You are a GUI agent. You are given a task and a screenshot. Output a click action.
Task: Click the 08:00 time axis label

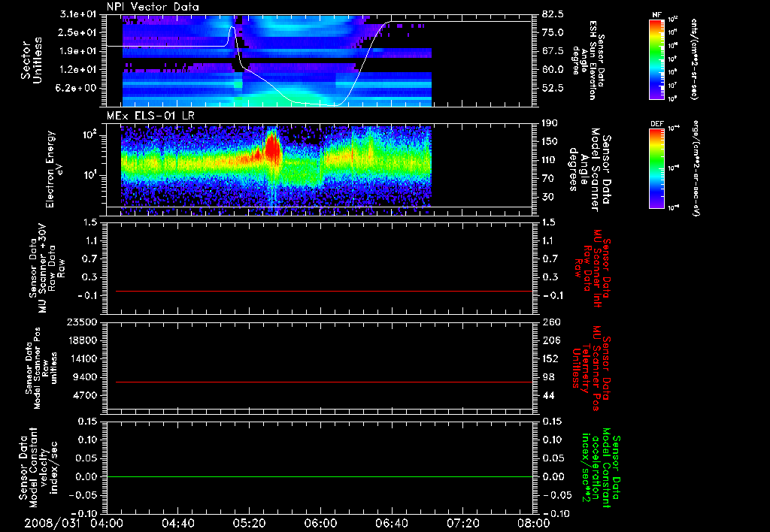[x=533, y=523]
